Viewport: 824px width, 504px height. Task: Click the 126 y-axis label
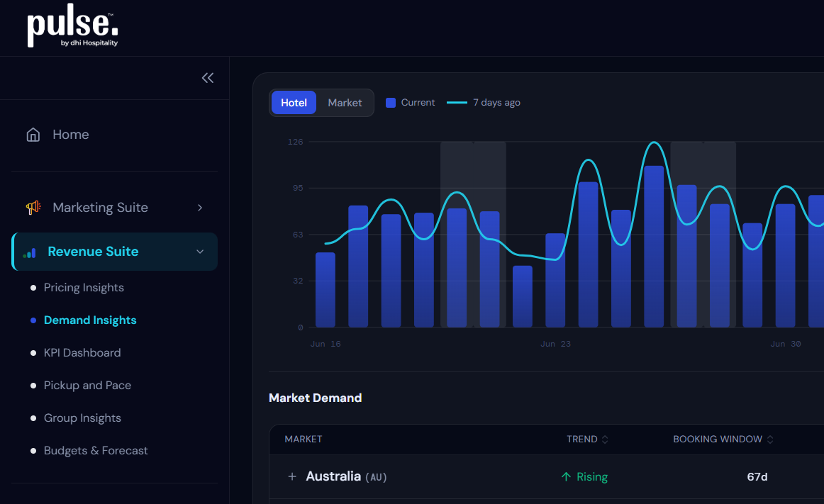tap(295, 142)
